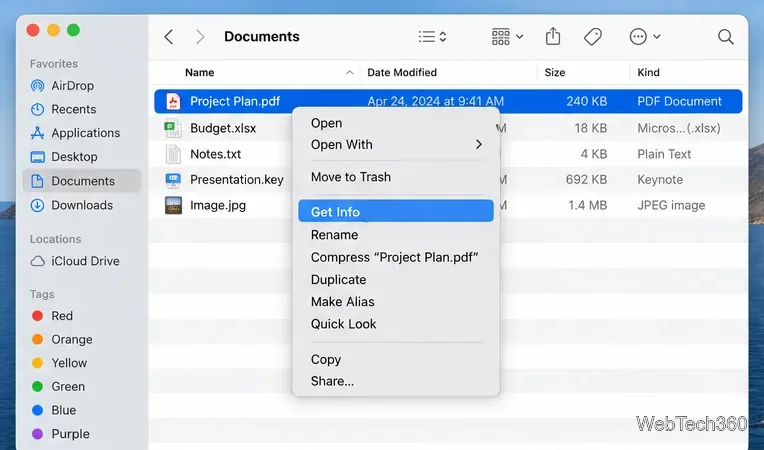Choose Get Info in context menu
This screenshot has height=450, width=764.
[396, 211]
